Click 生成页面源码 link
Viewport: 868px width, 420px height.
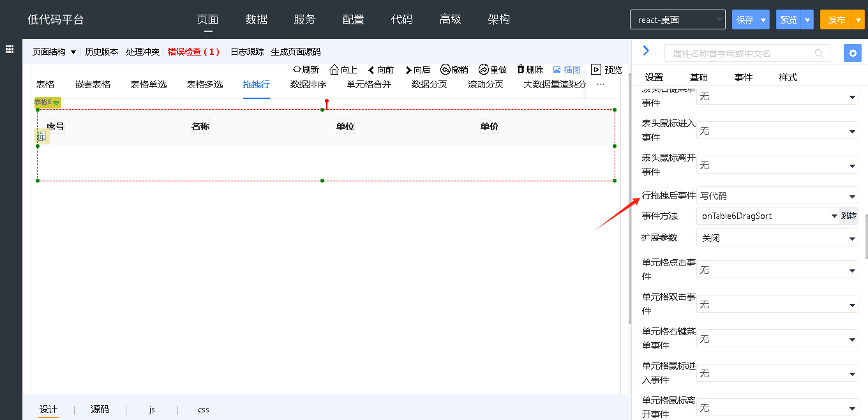coord(296,52)
